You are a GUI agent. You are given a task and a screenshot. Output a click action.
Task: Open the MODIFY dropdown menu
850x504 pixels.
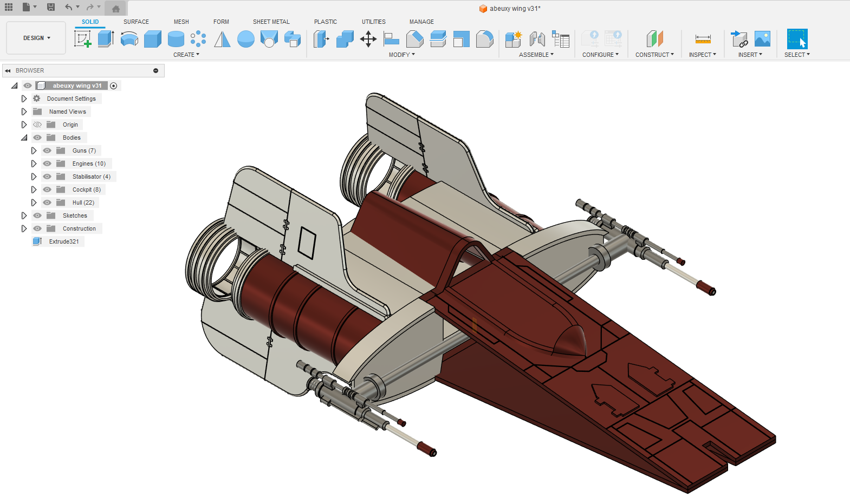tap(402, 55)
